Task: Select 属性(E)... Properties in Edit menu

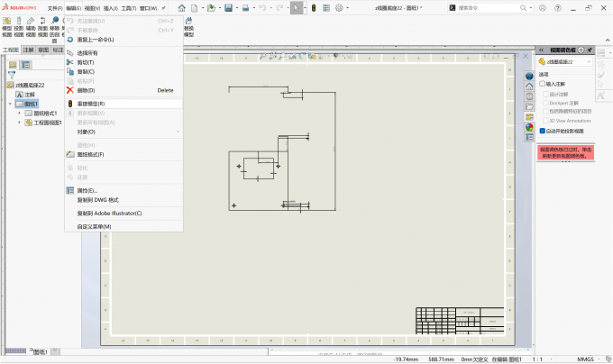Action: click(x=124, y=191)
